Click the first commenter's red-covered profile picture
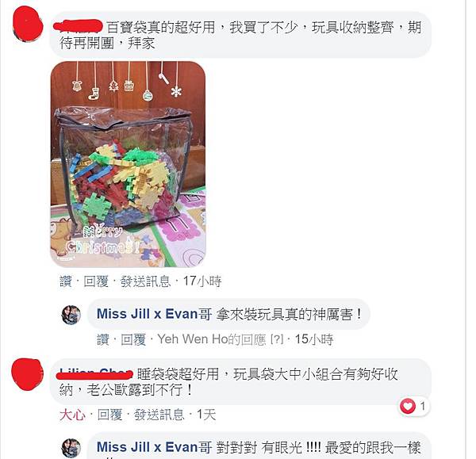The width and height of the screenshot is (476, 459). [27, 23]
